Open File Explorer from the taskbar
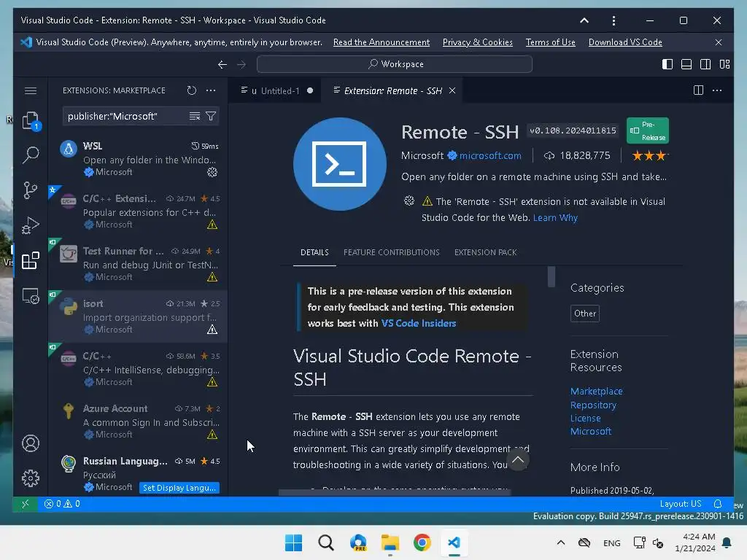This screenshot has height=560, width=747. (x=390, y=542)
